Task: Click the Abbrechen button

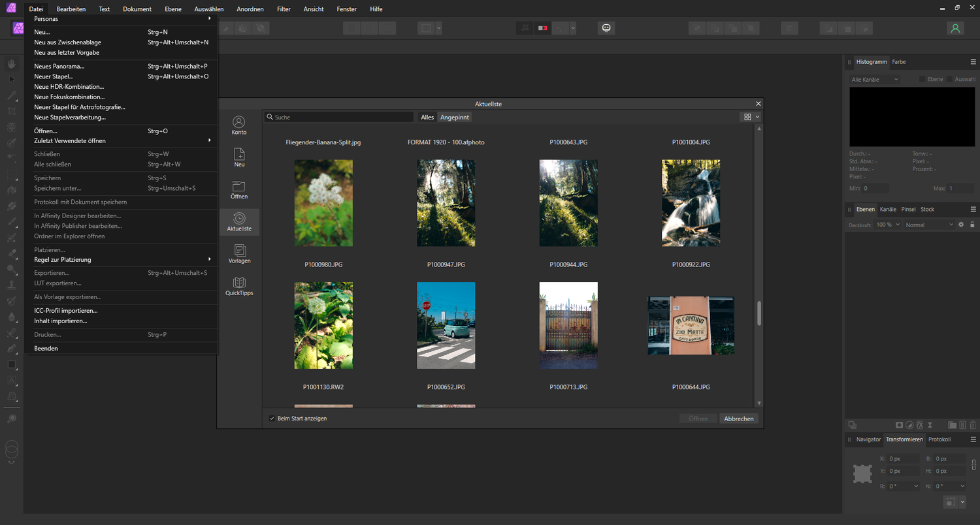Action: [x=739, y=419]
